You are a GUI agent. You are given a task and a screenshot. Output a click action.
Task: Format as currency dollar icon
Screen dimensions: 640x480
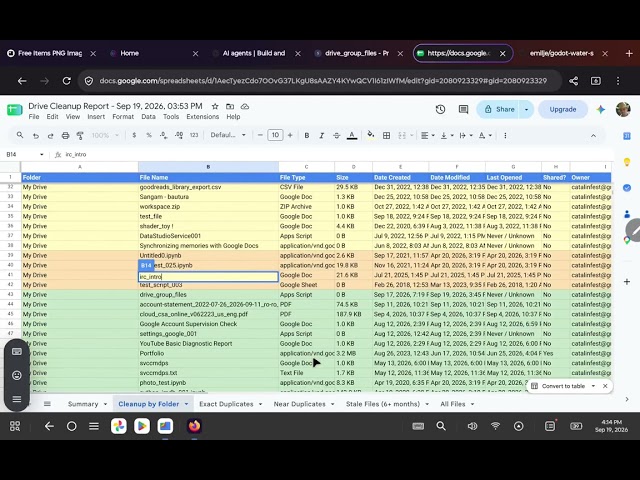coord(134,135)
